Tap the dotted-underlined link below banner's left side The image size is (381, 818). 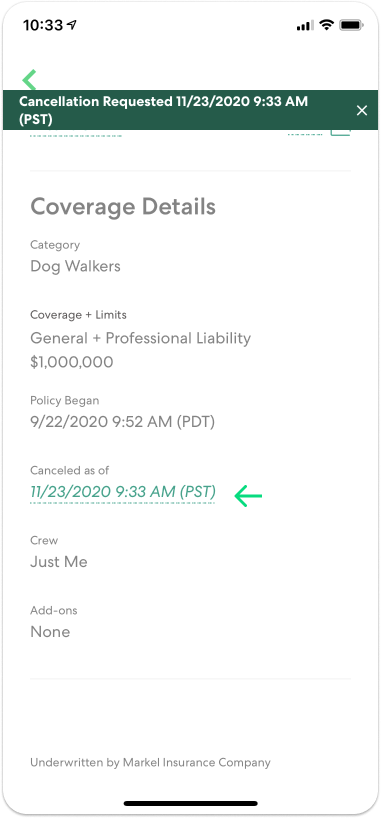click(76, 135)
